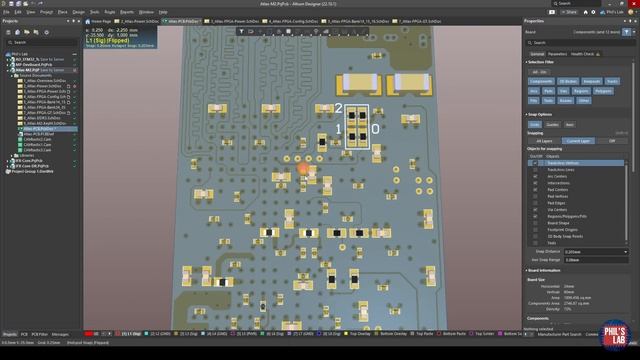
Task: Click the All Layers snapping button
Action: 544,141
